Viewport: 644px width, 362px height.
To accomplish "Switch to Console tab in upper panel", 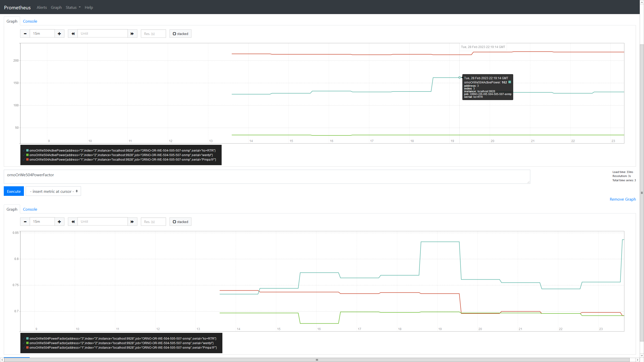I will coord(30,21).
